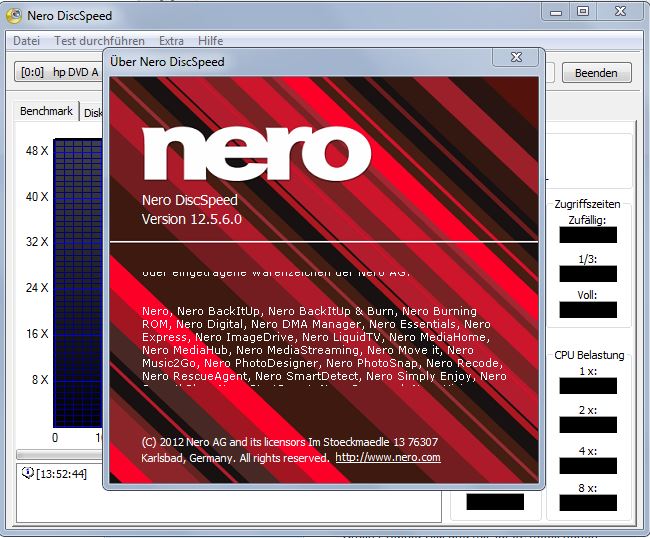
Task: Open the Test durchführen menu
Action: pos(99,41)
